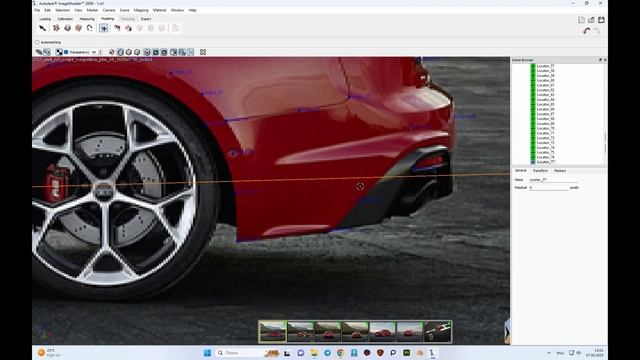Select Locator_65 in Scene Browser
The width and height of the screenshot is (640, 360).
545,104
